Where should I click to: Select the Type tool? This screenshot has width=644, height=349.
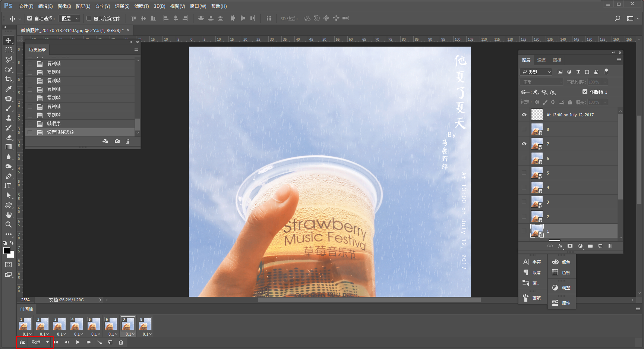coord(9,186)
